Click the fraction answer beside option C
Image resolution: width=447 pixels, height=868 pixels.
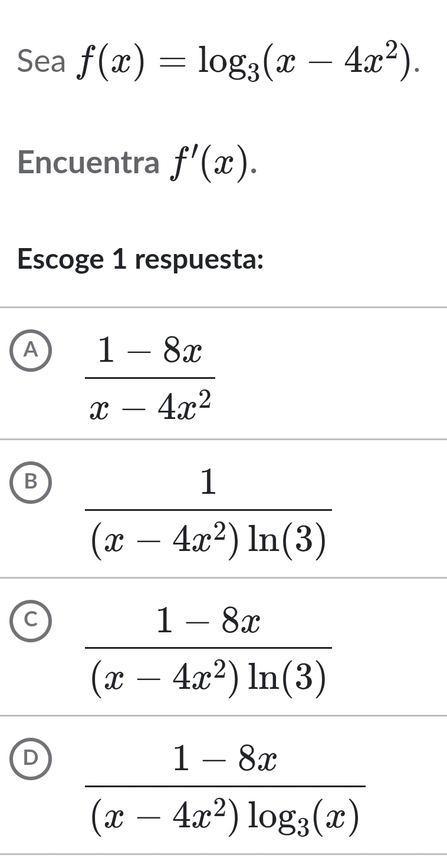click(x=209, y=648)
